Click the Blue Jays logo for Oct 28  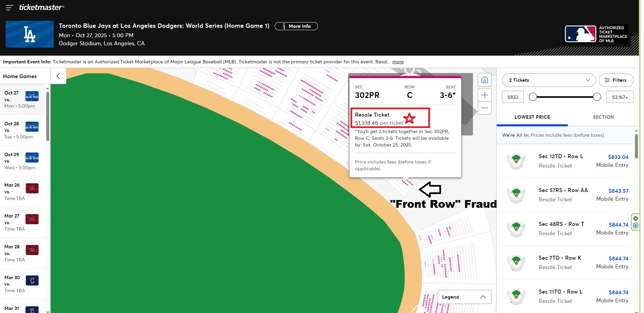(x=32, y=127)
